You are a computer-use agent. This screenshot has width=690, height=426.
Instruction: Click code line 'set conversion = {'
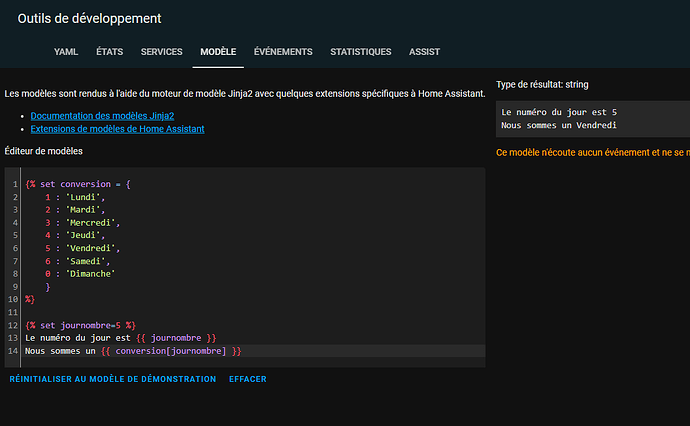[78, 184]
